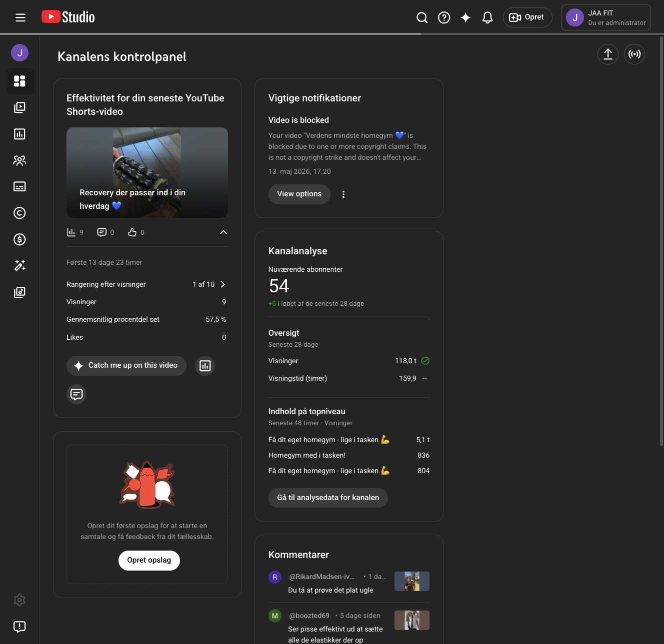664x644 pixels.
Task: Open the Community icon in the sidebar
Action: pos(19,160)
